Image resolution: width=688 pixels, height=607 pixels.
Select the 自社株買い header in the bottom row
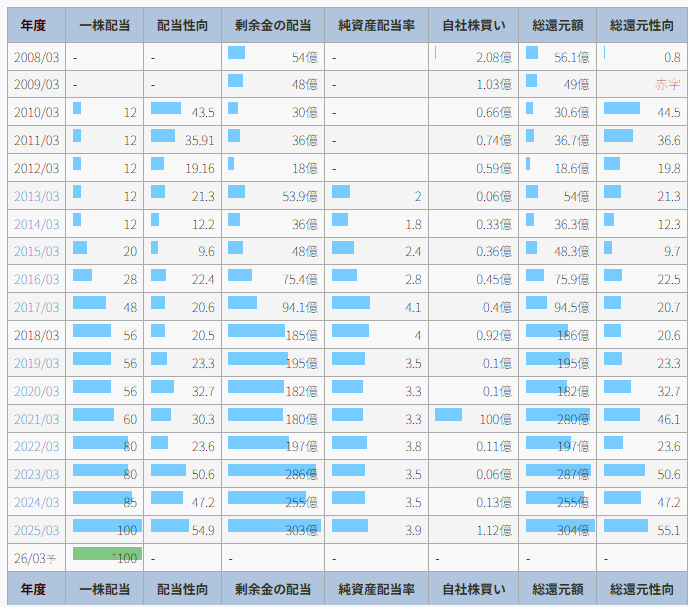(x=473, y=589)
